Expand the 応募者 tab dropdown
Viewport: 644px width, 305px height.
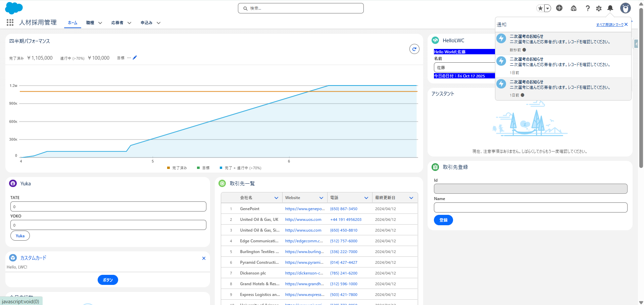click(x=129, y=23)
